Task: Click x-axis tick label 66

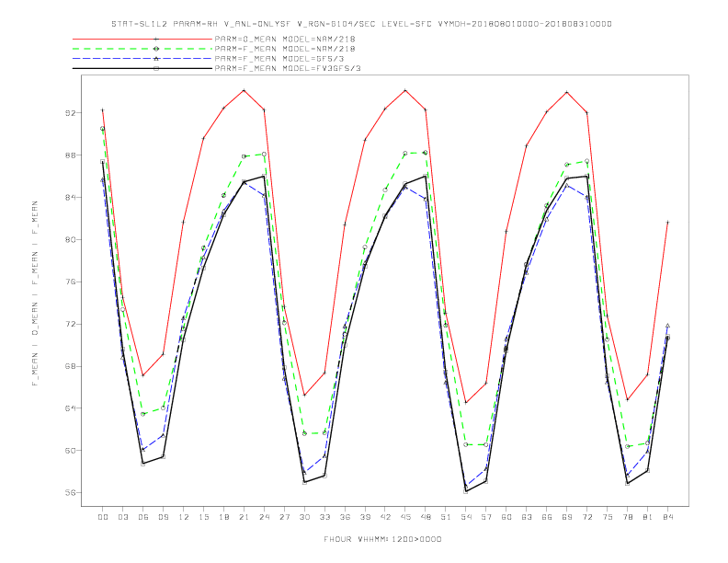Action: (x=547, y=517)
